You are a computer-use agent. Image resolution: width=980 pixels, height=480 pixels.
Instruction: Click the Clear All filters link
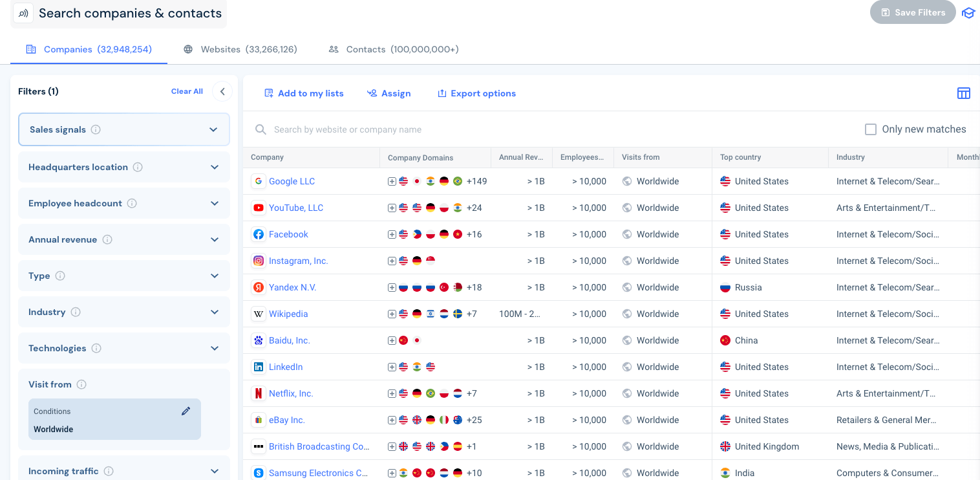pyautogui.click(x=187, y=91)
